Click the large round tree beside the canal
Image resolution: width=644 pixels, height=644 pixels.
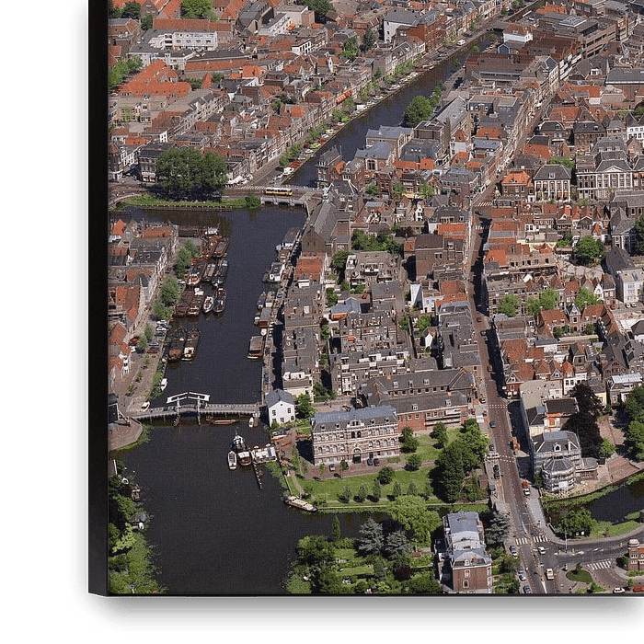click(x=190, y=173)
